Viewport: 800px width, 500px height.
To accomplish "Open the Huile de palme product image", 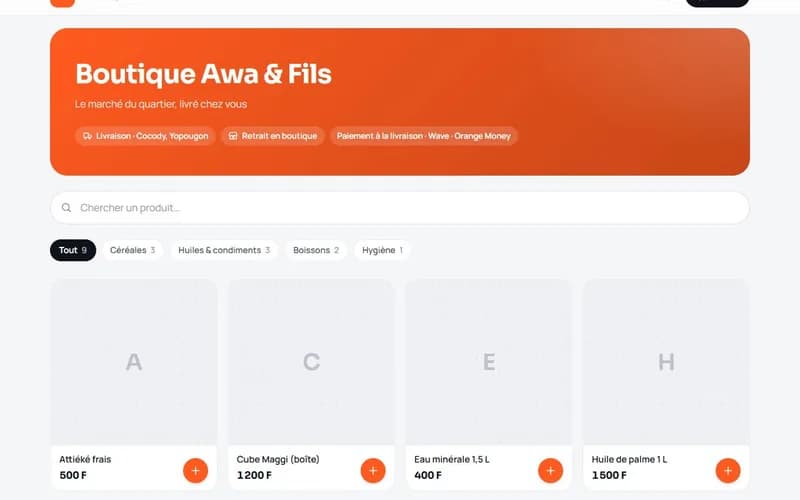I will click(666, 362).
